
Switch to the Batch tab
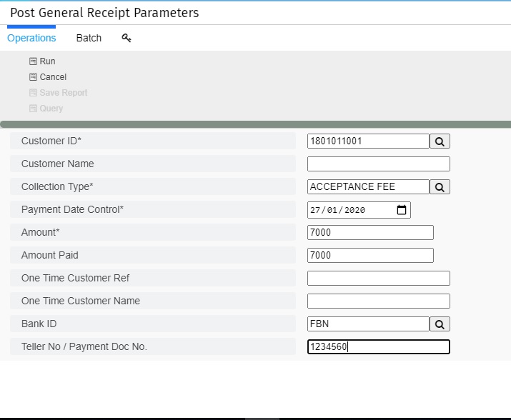(x=89, y=38)
